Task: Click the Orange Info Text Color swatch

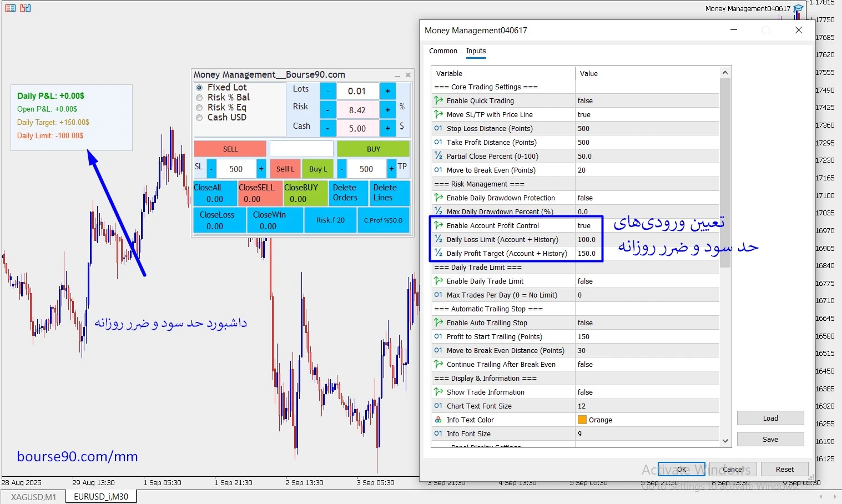Action: click(582, 420)
